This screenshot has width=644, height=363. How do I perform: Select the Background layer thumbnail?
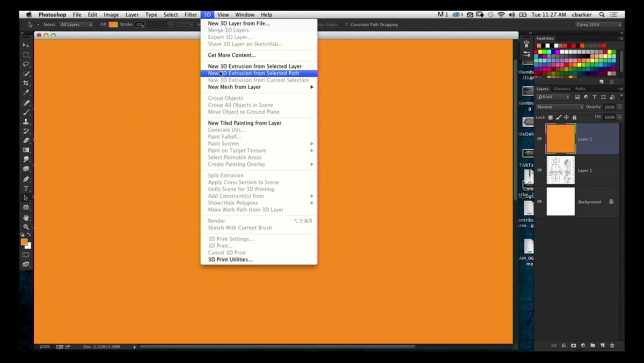[561, 202]
